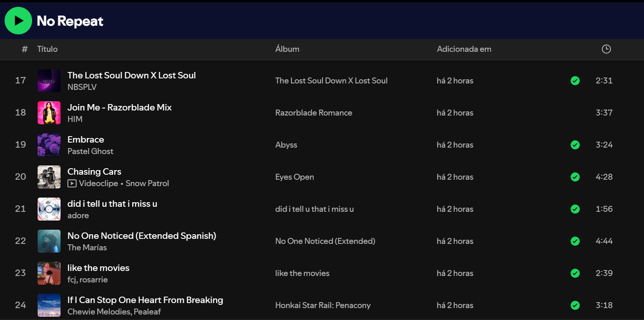Click the Videoclipe icon under Chasing Cars
644x320 pixels.
coord(72,183)
